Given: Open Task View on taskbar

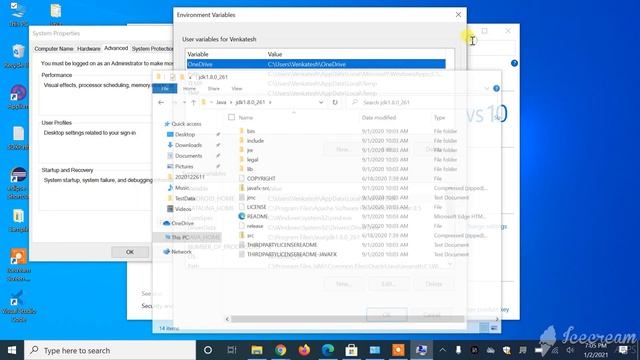Looking at the screenshot, I should [x=232, y=350].
